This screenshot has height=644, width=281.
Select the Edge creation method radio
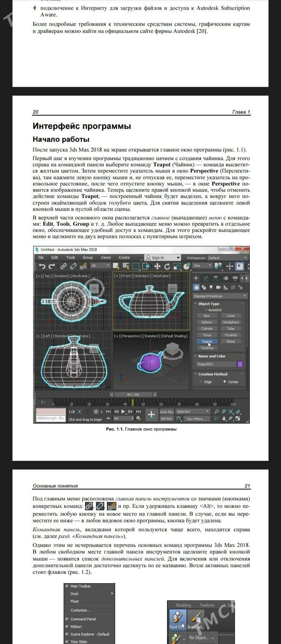[x=201, y=382]
